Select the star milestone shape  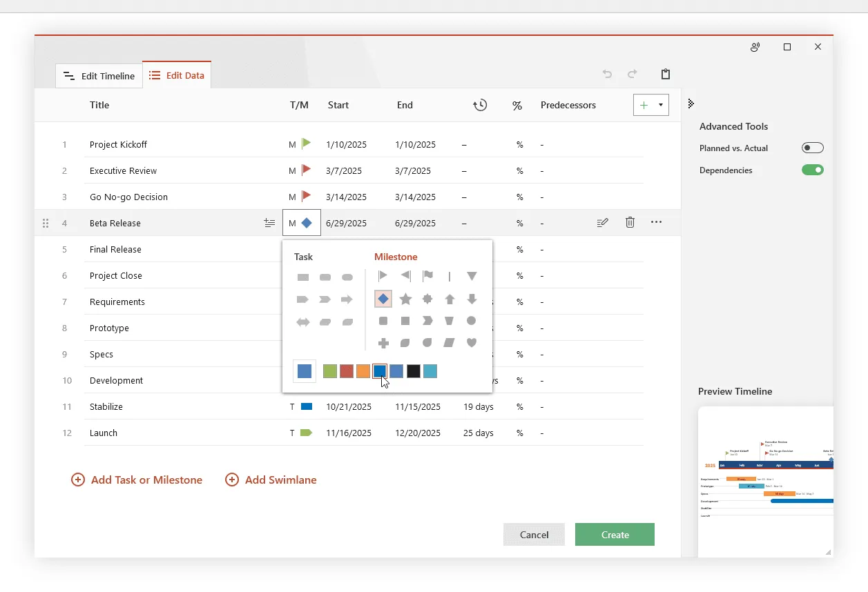(405, 299)
